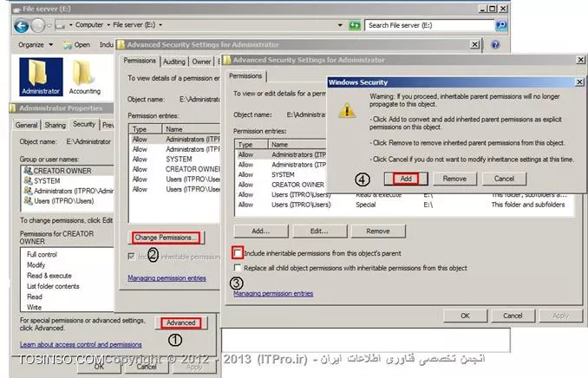Screen dimensions: 588x378
Task: Select CREATOR OWNER in group list
Action: coord(67,171)
